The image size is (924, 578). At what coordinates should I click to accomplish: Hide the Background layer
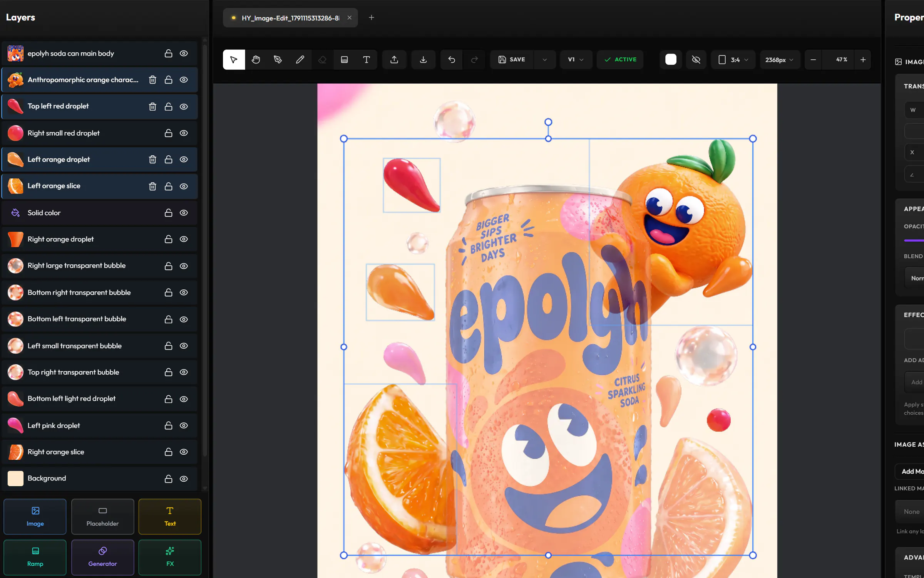pyautogui.click(x=184, y=479)
